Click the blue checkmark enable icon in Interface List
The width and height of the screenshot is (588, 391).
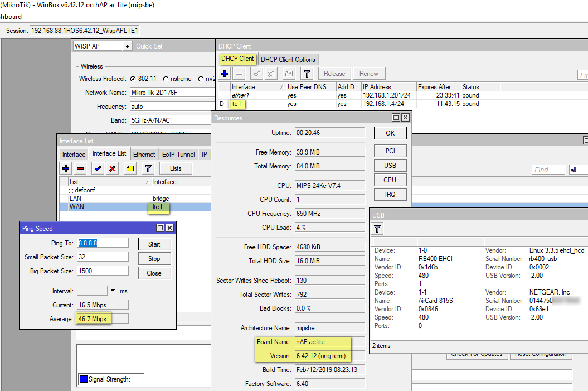(98, 168)
